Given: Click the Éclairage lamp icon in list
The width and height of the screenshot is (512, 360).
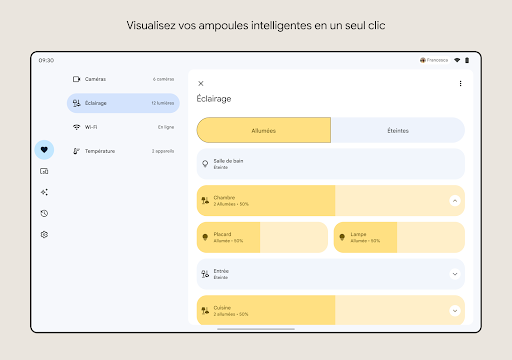Looking at the screenshot, I should (x=76, y=103).
